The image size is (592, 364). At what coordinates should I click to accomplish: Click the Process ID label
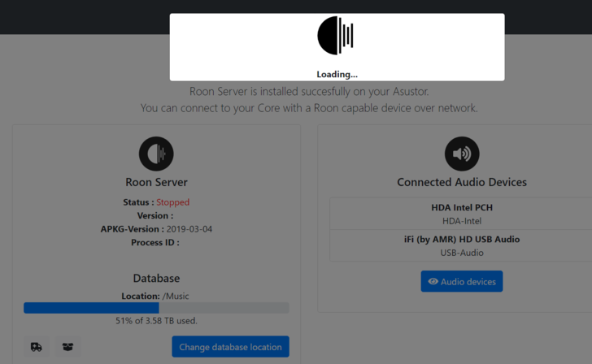[155, 243]
